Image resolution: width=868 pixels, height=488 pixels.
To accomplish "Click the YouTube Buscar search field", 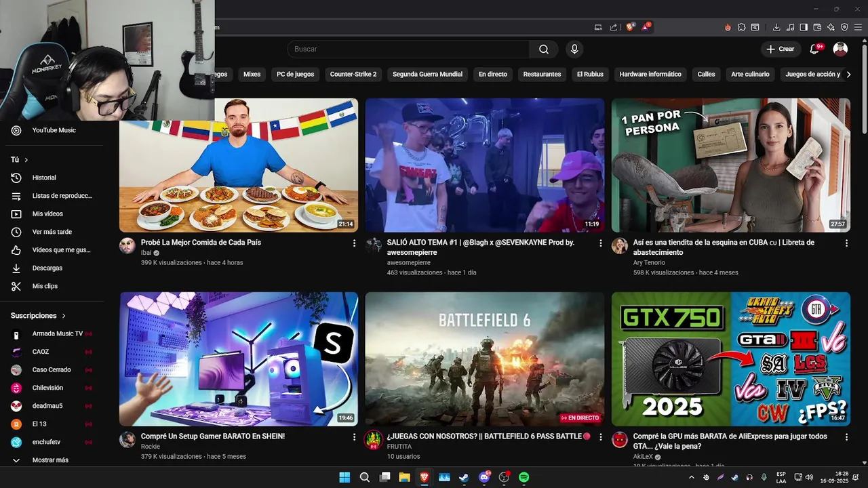I will pos(408,49).
